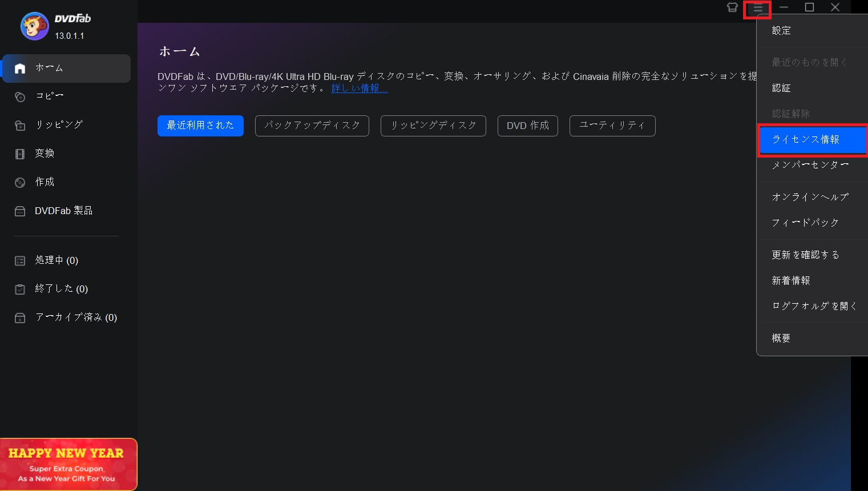Click the Home sidebar icon beside ホーム
868x491 pixels.
click(x=20, y=69)
